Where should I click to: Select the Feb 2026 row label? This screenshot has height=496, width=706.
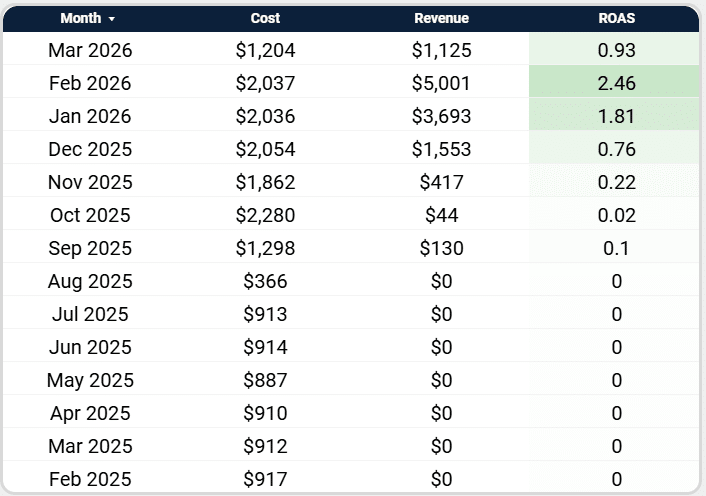pos(90,83)
